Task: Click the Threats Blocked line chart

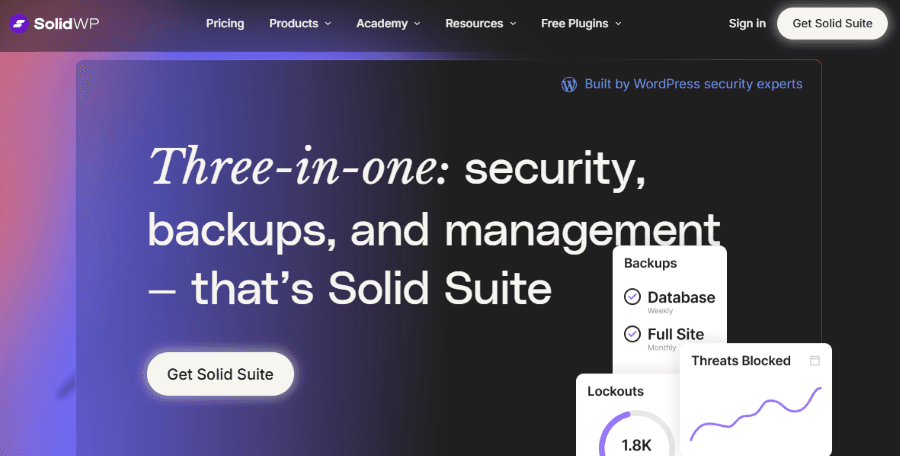Action: (755, 414)
